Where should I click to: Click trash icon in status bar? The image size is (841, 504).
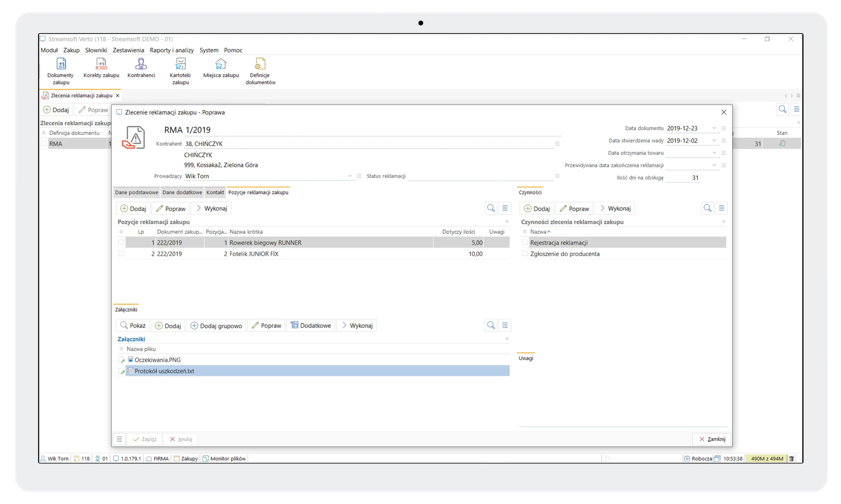tap(791, 458)
